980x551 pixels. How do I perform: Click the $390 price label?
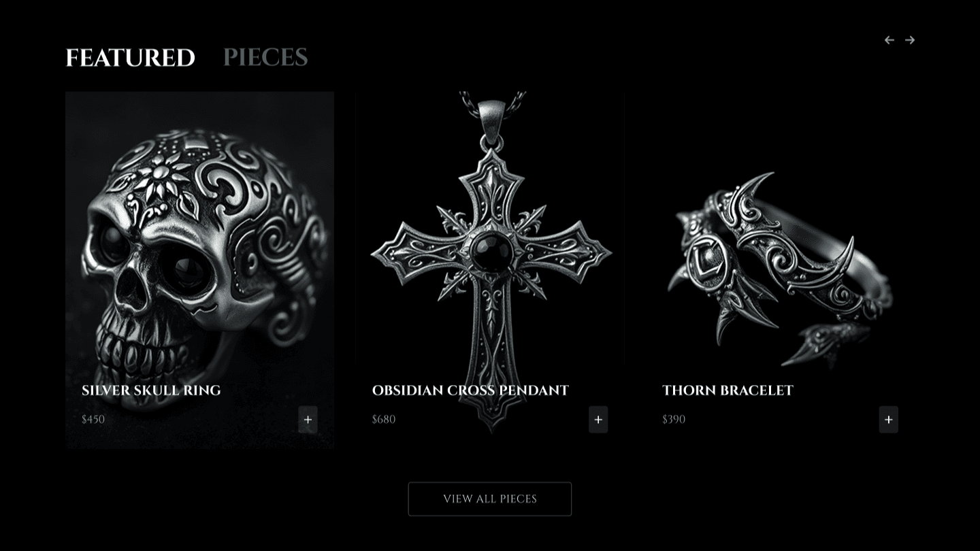pos(674,419)
